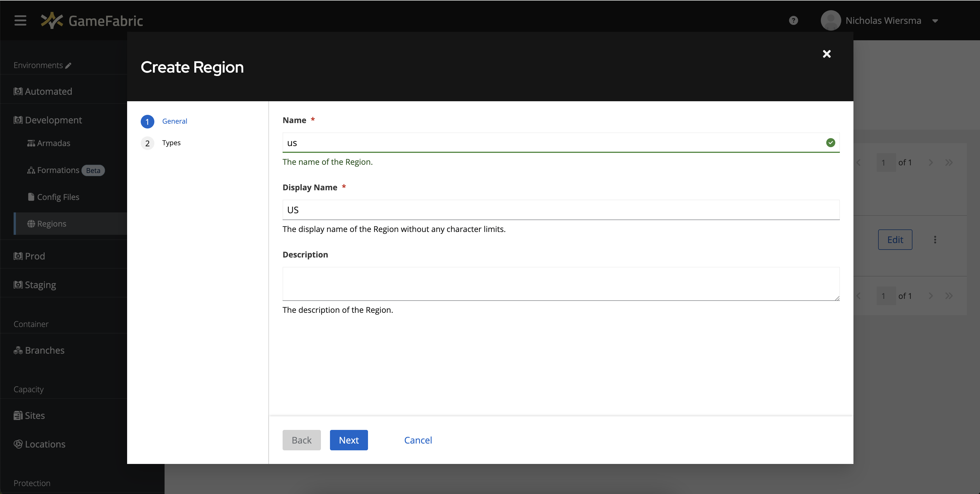Viewport: 980px width, 494px height.
Task: Click the Cancel link
Action: [x=418, y=440]
